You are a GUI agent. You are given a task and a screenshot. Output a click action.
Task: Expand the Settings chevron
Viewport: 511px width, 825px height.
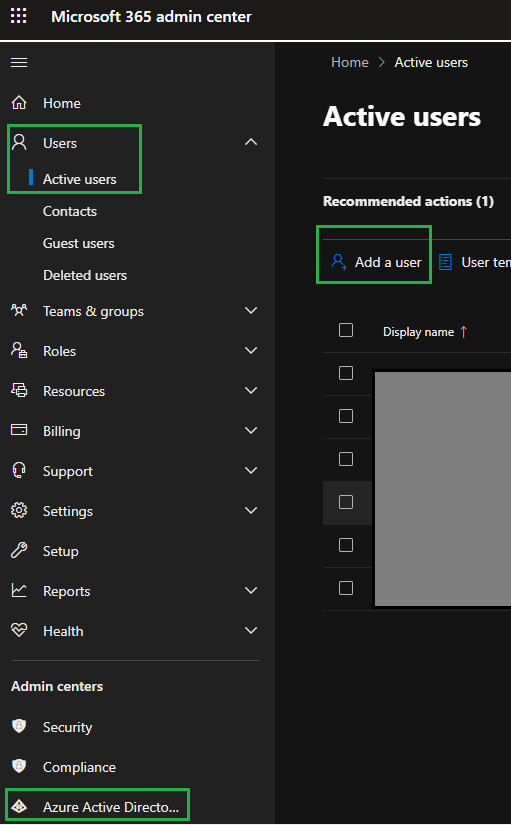point(251,510)
